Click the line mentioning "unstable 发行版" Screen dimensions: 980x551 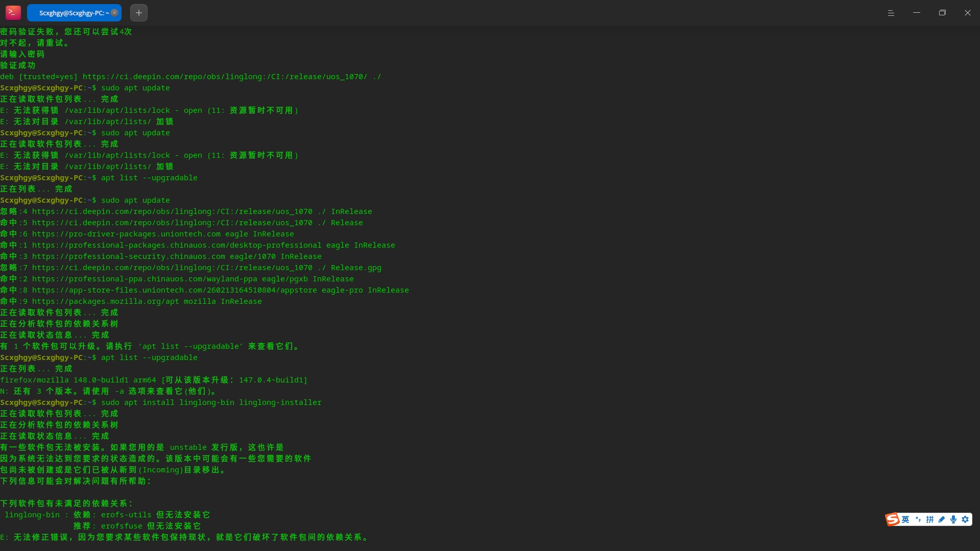142,447
